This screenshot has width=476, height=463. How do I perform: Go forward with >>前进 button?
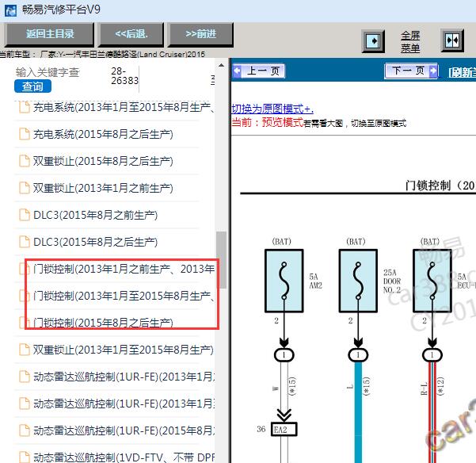[201, 34]
